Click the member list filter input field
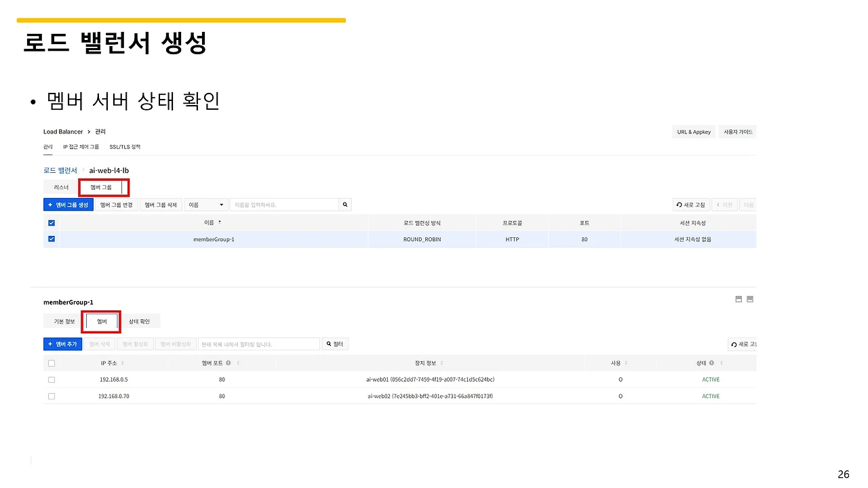Viewport: 868px width, 488px height. point(259,344)
